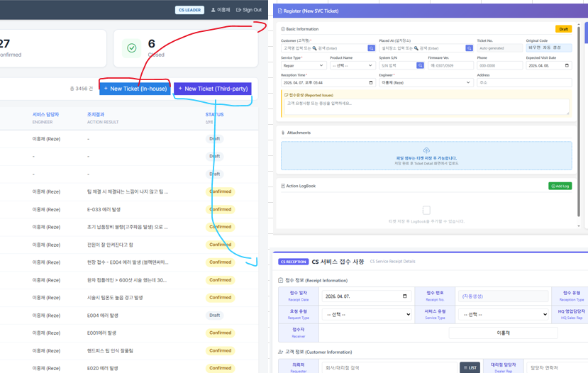The width and height of the screenshot is (588, 373).
Task: Click the Customer search magnifier icon
Action: (x=371, y=48)
